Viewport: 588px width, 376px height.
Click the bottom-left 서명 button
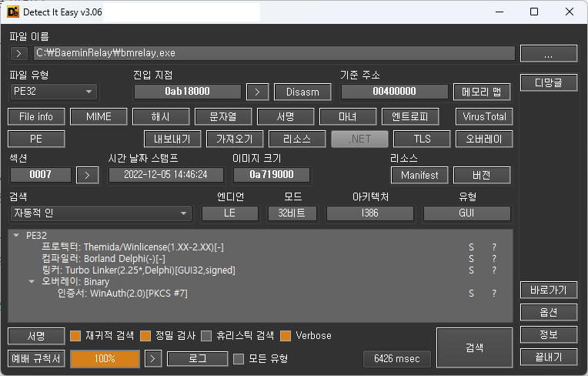[36, 336]
